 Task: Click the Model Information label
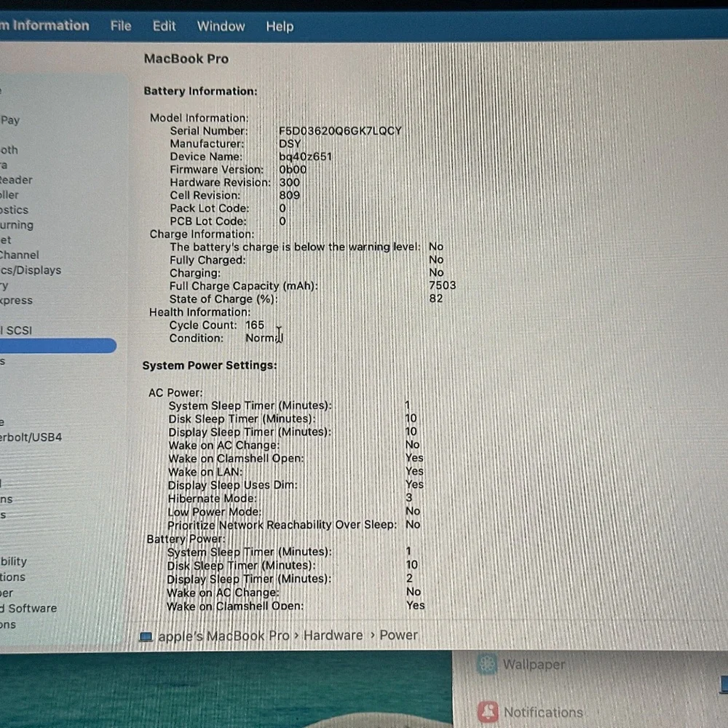point(199,118)
